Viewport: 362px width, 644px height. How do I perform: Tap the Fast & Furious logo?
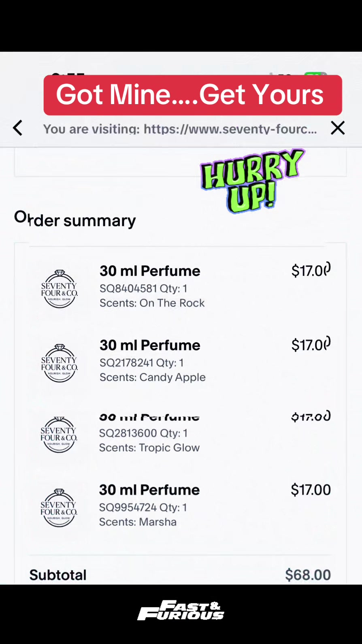(181, 610)
